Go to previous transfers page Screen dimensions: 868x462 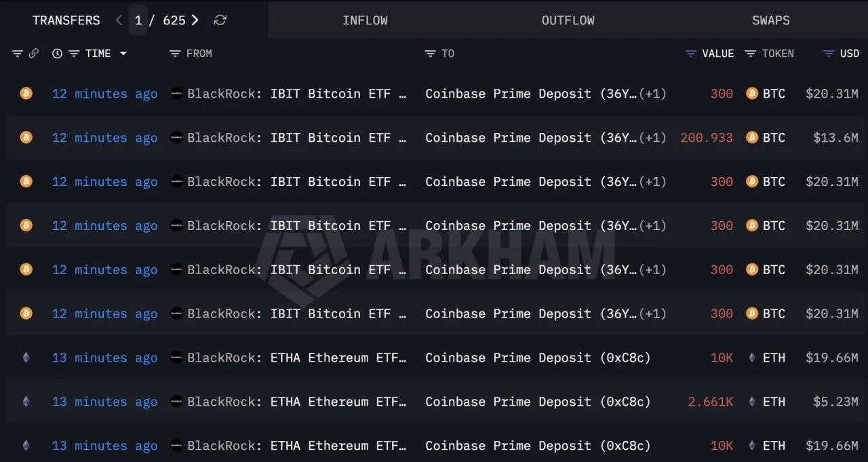[119, 20]
